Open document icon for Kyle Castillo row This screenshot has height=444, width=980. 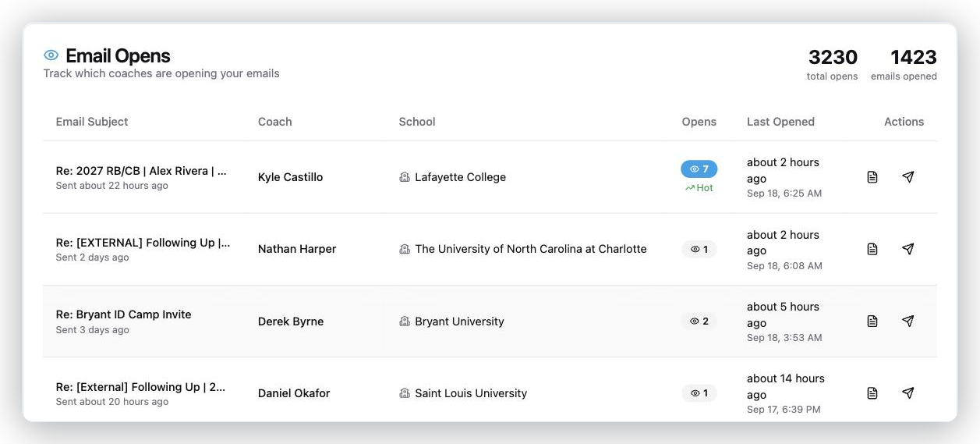872,177
